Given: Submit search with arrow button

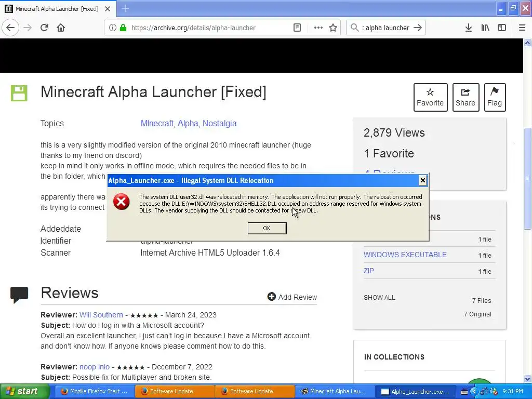Looking at the screenshot, I should pos(418,28).
